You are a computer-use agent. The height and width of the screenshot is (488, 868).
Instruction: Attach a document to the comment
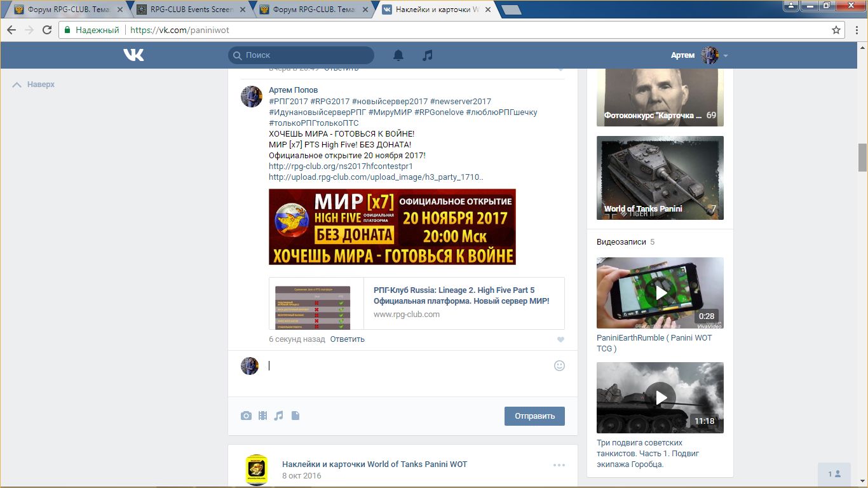pos(295,416)
